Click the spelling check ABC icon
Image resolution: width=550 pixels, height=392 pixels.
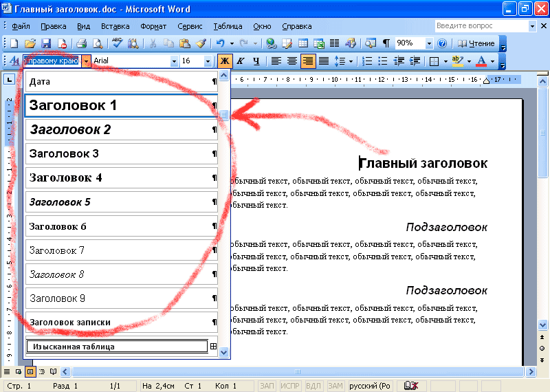(117, 43)
